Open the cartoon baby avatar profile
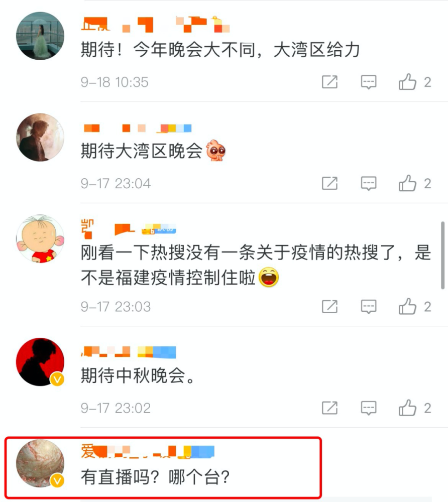This screenshot has width=448, height=502. (40, 238)
